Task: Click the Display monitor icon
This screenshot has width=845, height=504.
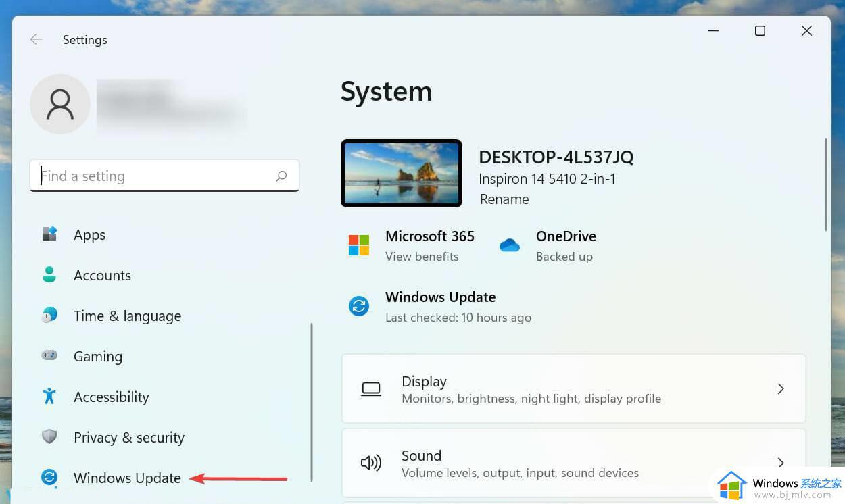Action: point(371,388)
